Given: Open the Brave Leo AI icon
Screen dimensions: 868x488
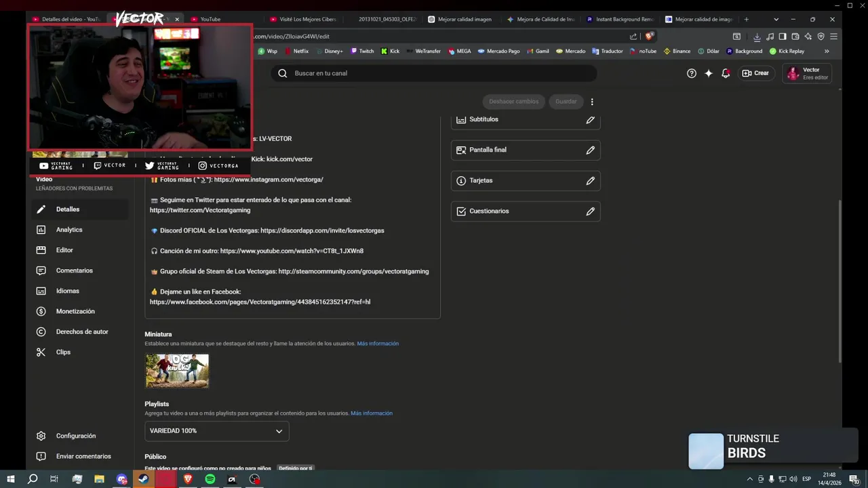Looking at the screenshot, I should point(808,37).
